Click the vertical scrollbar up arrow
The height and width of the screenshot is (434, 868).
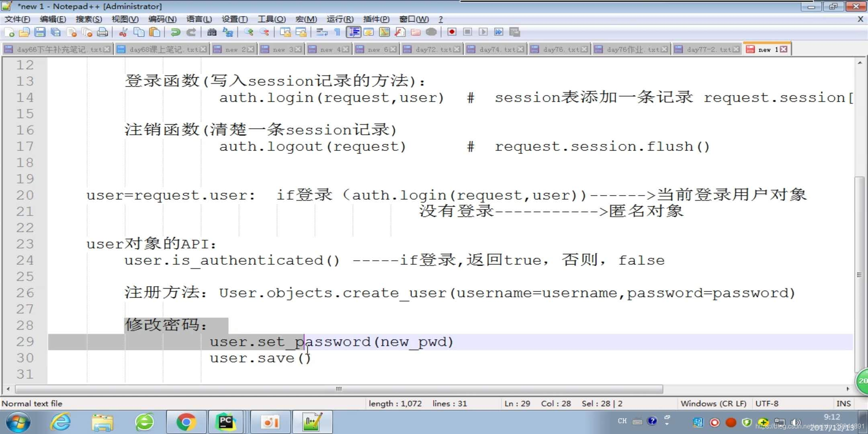coord(859,63)
